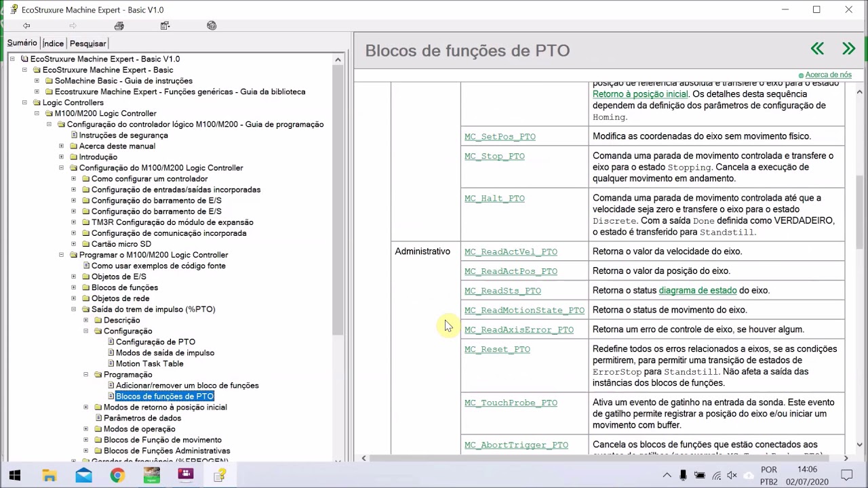Open the MC_ReadActVel_PTO link
The height and width of the screenshot is (488, 868).
(511, 251)
